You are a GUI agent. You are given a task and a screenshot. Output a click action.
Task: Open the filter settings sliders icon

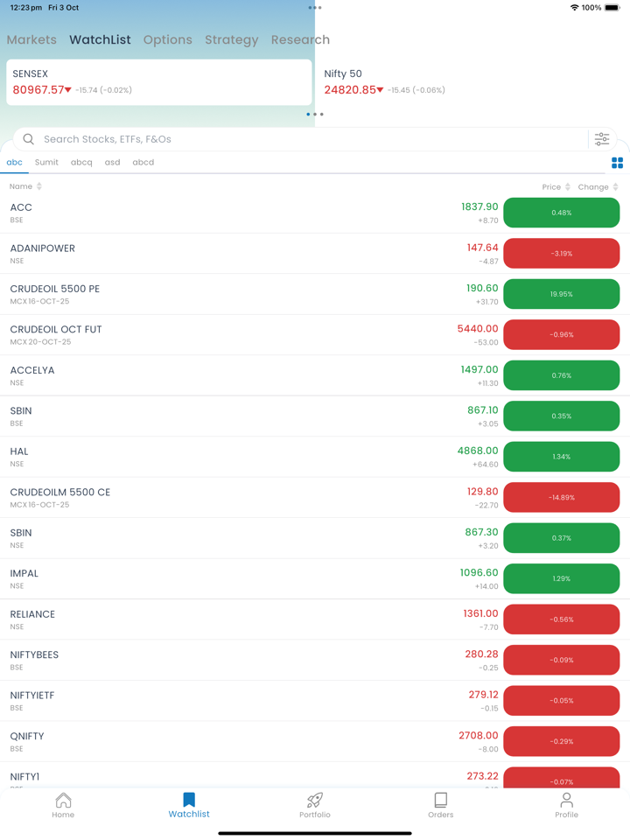click(602, 139)
